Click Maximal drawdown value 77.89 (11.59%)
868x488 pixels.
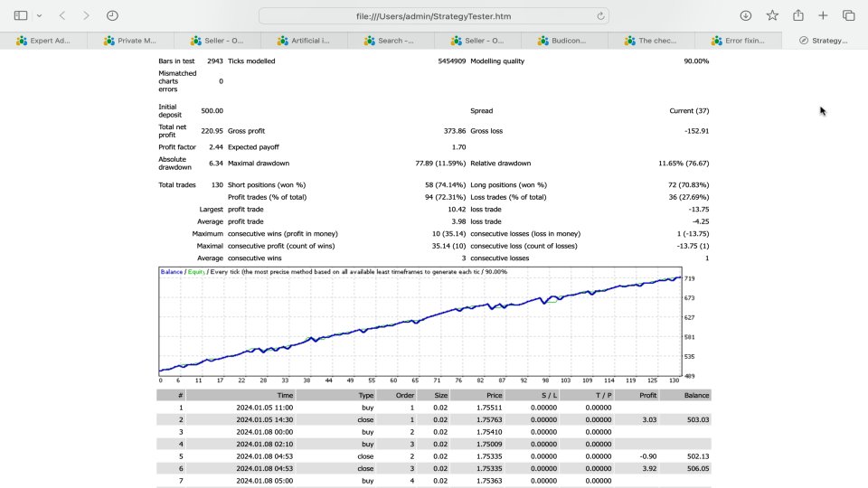click(440, 164)
